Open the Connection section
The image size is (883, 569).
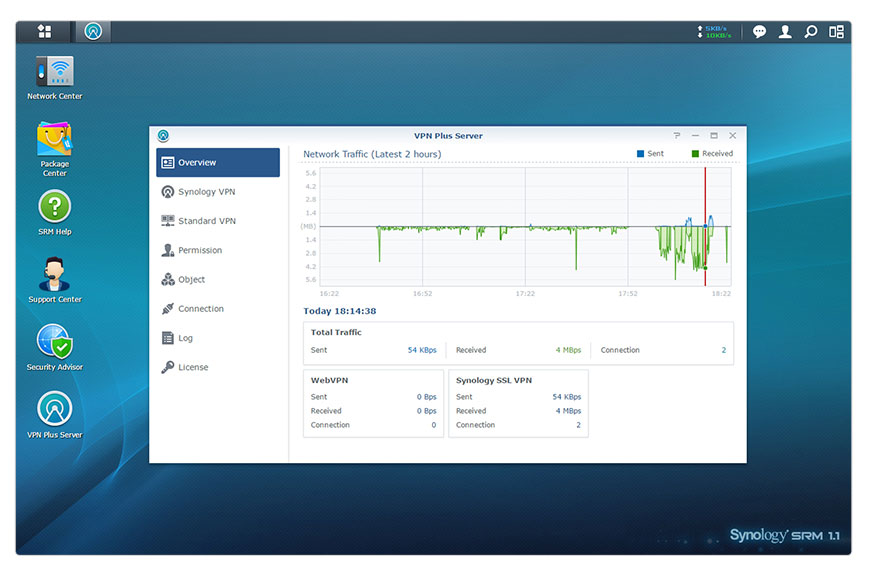coord(218,309)
